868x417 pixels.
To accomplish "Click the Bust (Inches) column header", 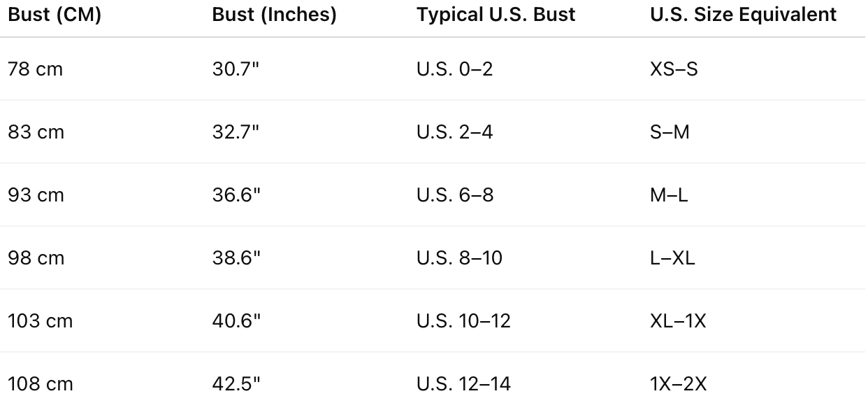I will coord(275,15).
